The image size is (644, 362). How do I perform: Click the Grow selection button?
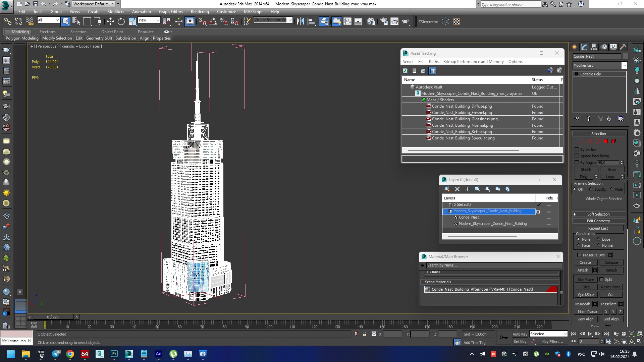tap(612, 169)
